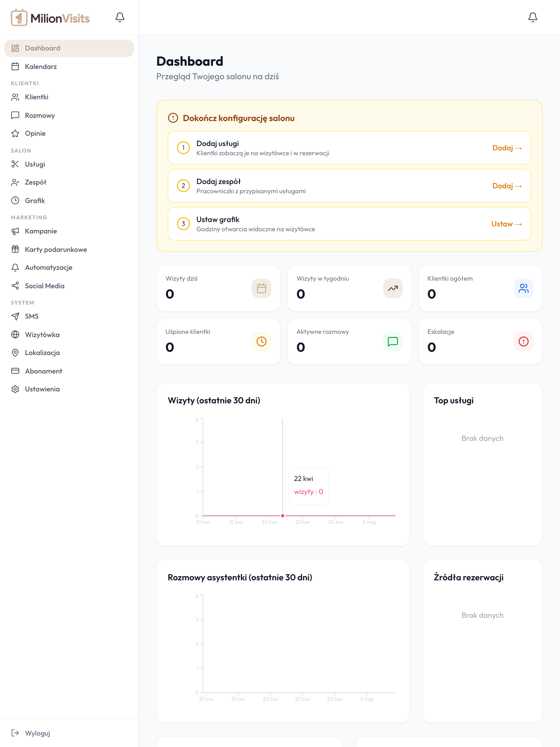The image size is (560, 747).
Task: Click "Wizyty (ostatnie 30 dni)" title
Action: pyautogui.click(x=214, y=401)
